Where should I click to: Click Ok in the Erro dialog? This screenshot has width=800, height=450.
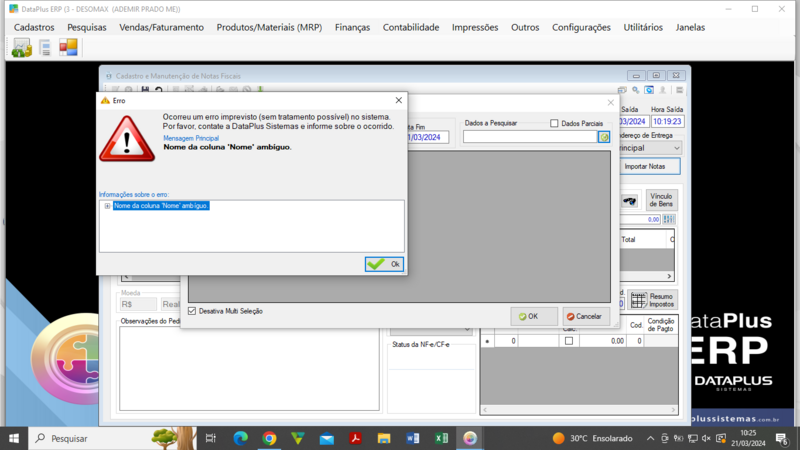pyautogui.click(x=384, y=264)
